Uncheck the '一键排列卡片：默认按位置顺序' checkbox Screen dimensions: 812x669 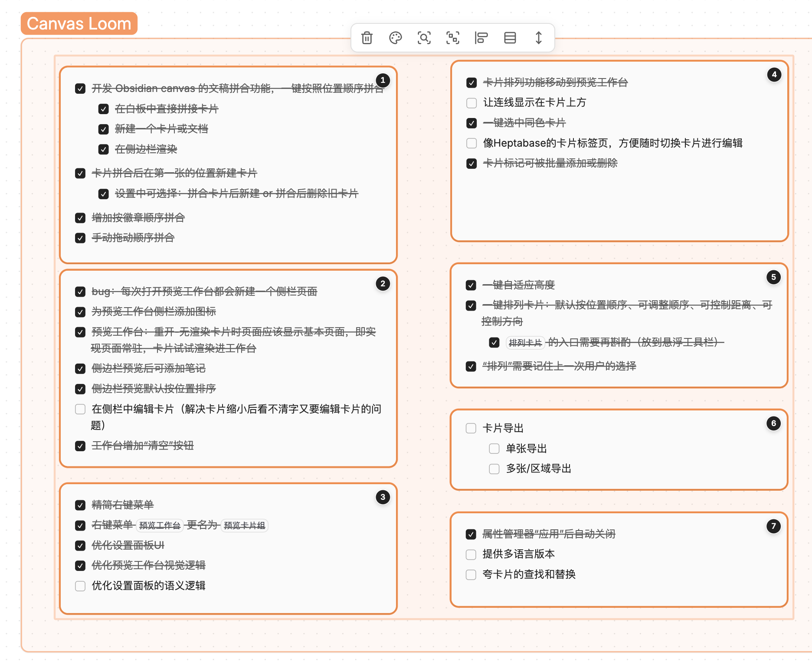[x=471, y=305]
